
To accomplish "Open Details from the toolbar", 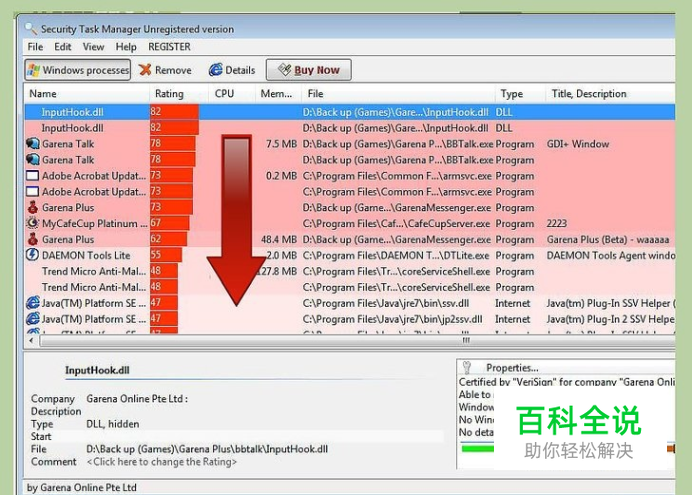I will pos(232,70).
